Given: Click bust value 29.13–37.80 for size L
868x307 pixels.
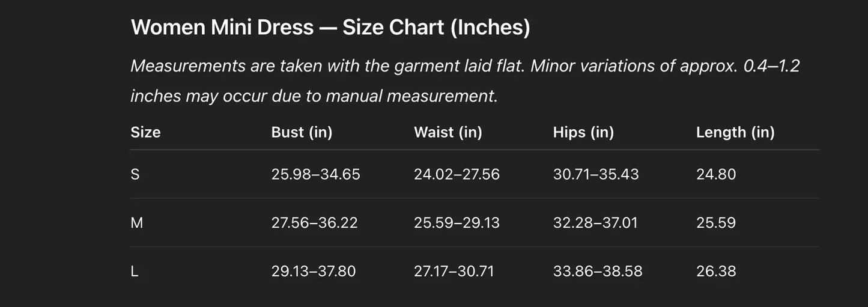Looking at the screenshot, I should (x=314, y=272).
